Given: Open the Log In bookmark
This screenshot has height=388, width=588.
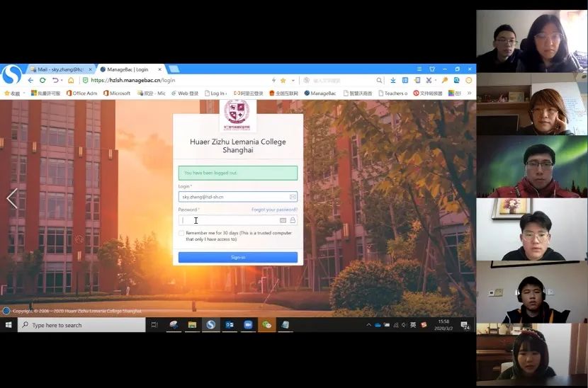Looking at the screenshot, I should click(215, 93).
